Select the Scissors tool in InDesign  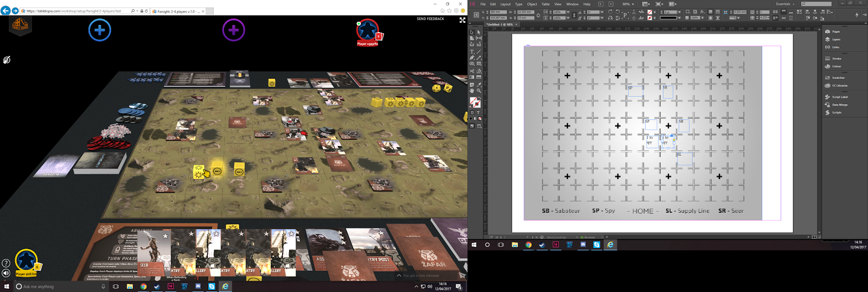click(x=471, y=71)
